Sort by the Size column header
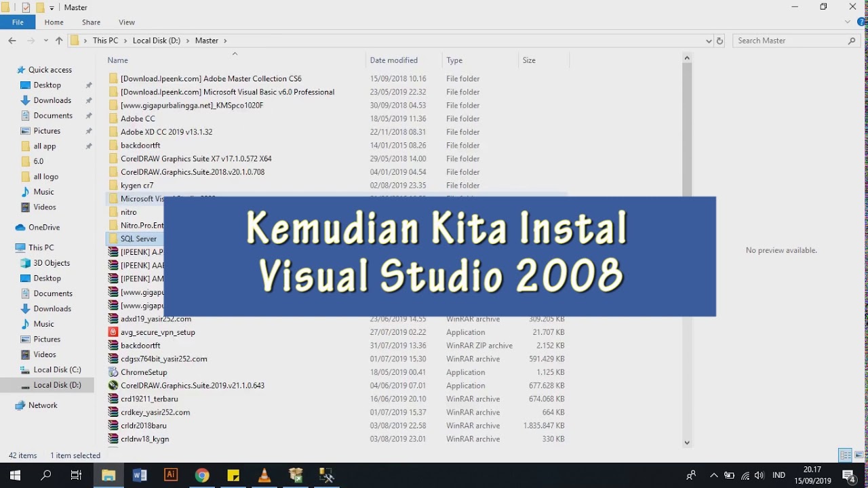The width and height of the screenshot is (868, 488). click(x=544, y=60)
